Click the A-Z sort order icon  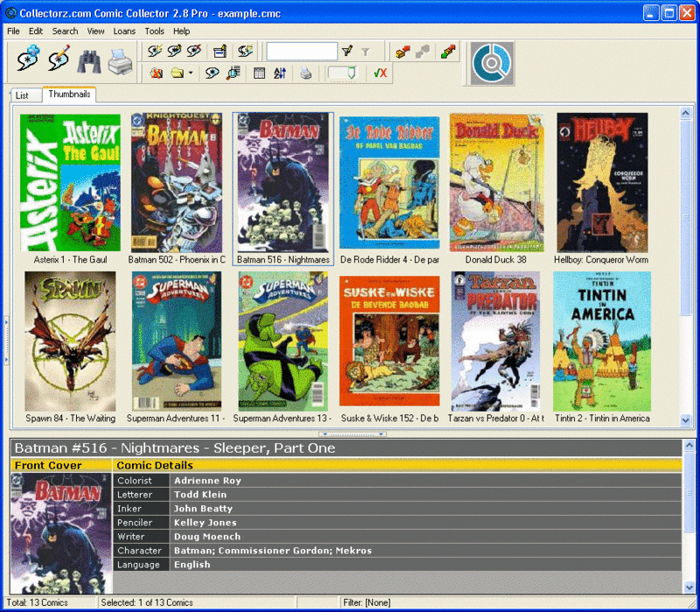(x=279, y=73)
